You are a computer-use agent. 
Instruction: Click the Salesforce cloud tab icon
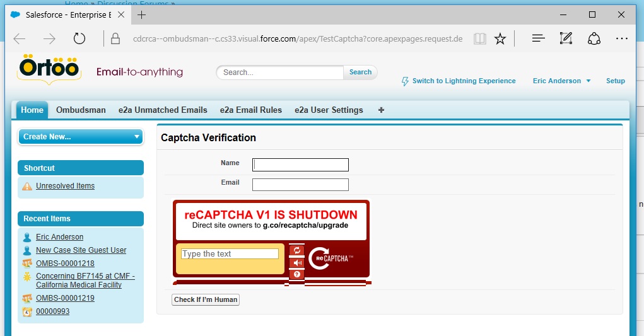tap(15, 14)
